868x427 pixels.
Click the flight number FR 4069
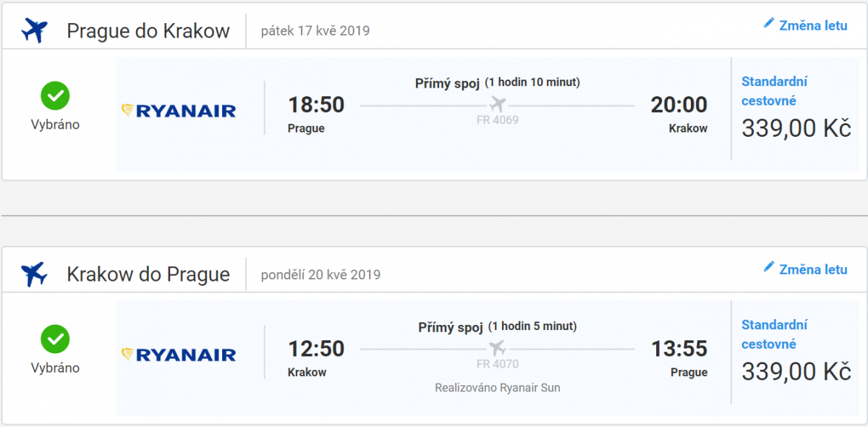point(498,120)
